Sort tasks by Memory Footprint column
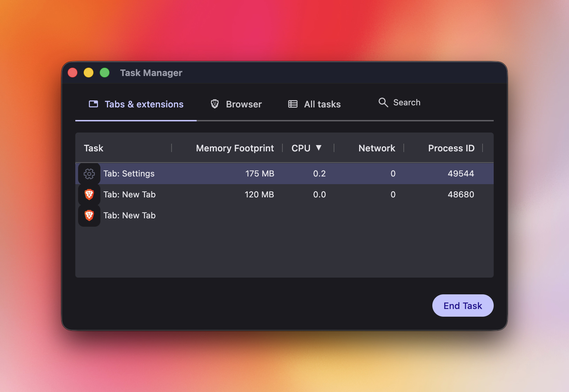Image resolution: width=569 pixels, height=392 pixels. (235, 148)
